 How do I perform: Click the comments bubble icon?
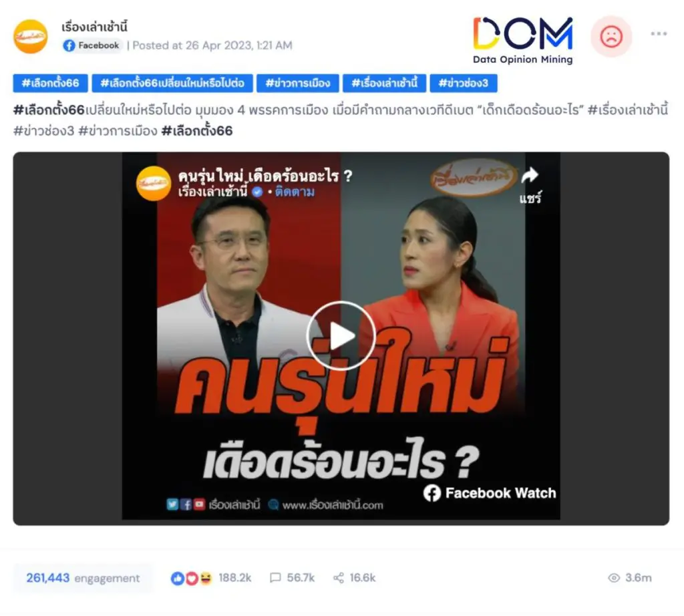click(275, 578)
